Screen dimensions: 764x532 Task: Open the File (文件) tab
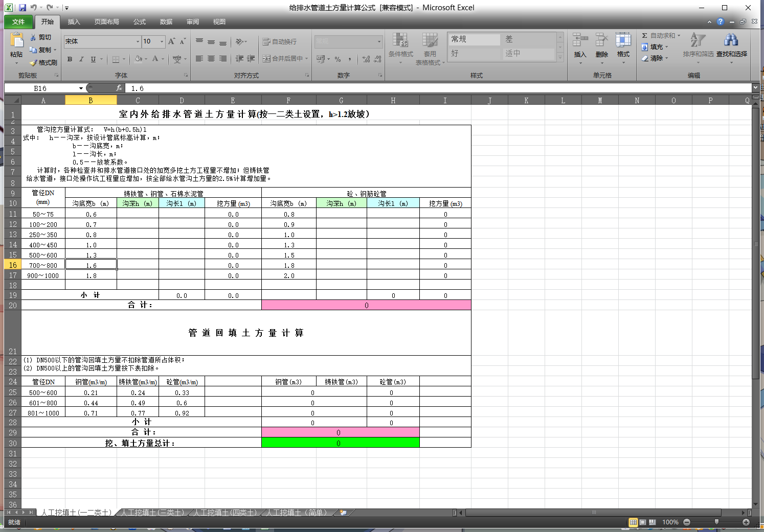[18, 22]
